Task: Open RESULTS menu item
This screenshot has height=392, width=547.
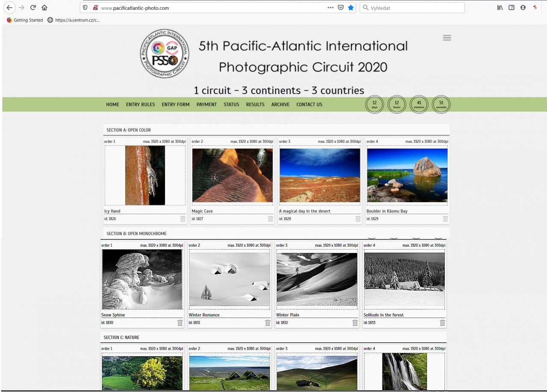Action: point(255,104)
